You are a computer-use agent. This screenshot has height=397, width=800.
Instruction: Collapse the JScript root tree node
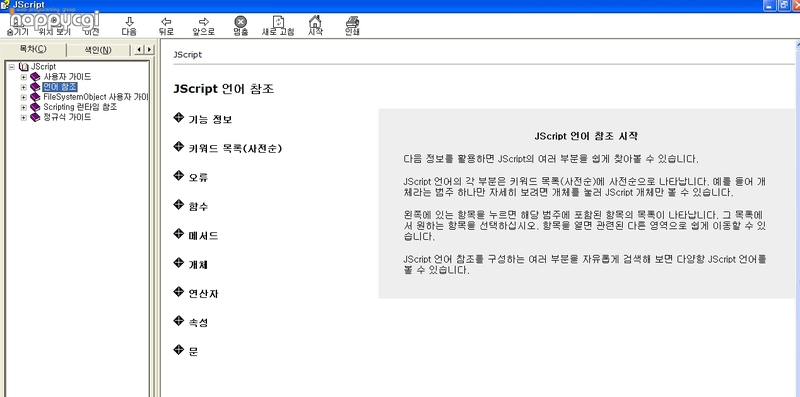[x=12, y=67]
